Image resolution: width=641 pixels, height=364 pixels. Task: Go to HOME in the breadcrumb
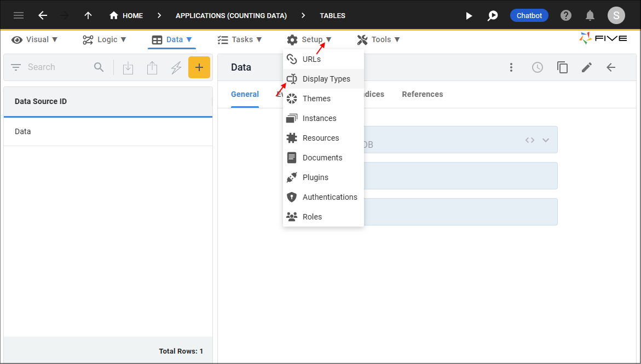tap(126, 15)
